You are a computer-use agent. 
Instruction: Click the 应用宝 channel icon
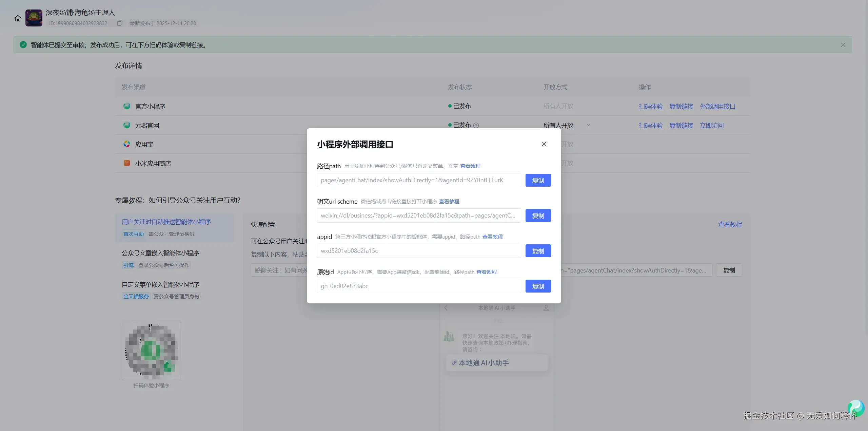click(x=127, y=144)
